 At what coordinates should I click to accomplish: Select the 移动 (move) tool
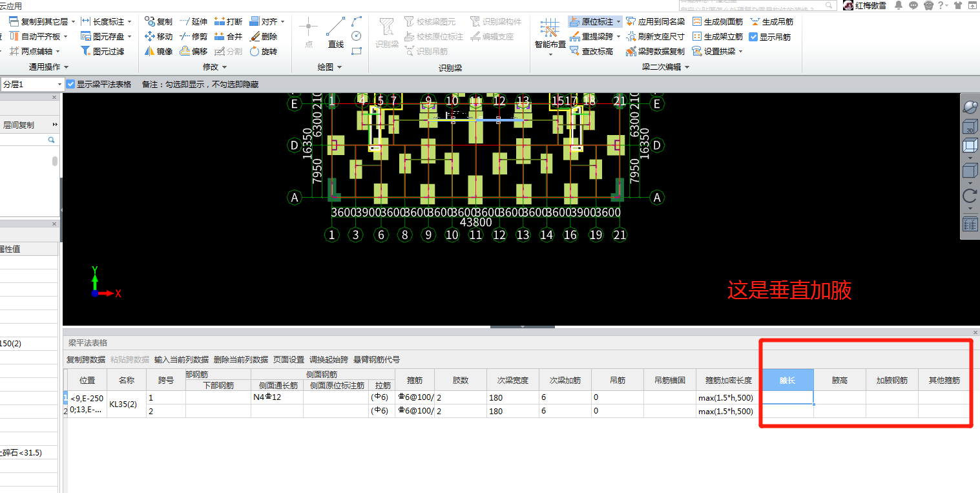158,36
